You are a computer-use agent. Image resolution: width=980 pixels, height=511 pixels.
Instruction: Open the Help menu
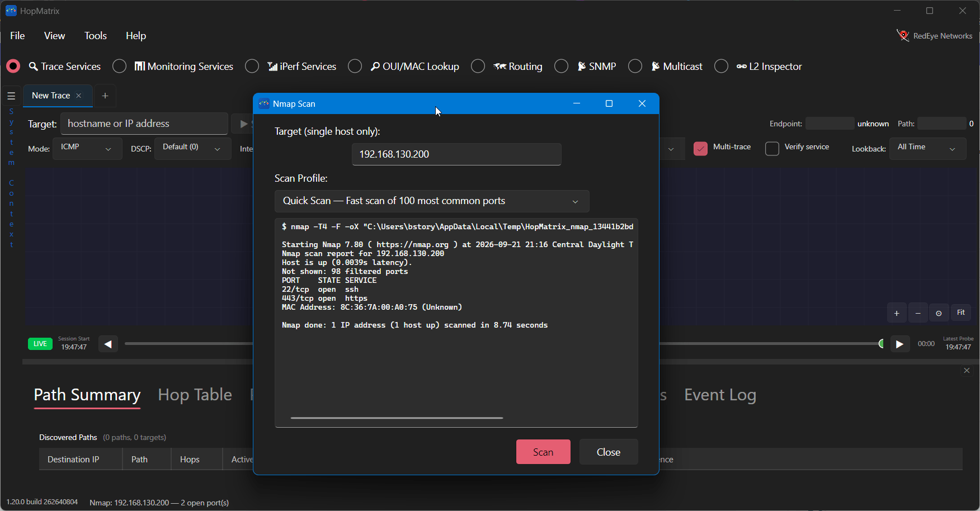tap(136, 36)
